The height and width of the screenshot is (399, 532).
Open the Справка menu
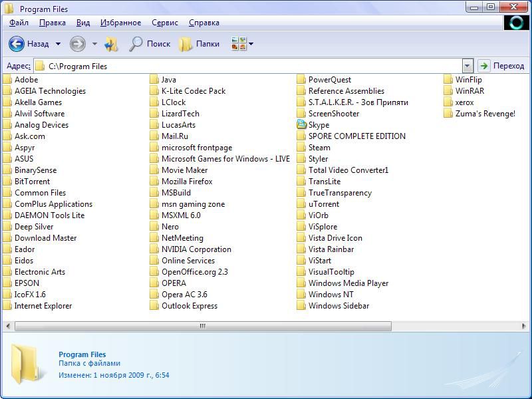pos(203,23)
